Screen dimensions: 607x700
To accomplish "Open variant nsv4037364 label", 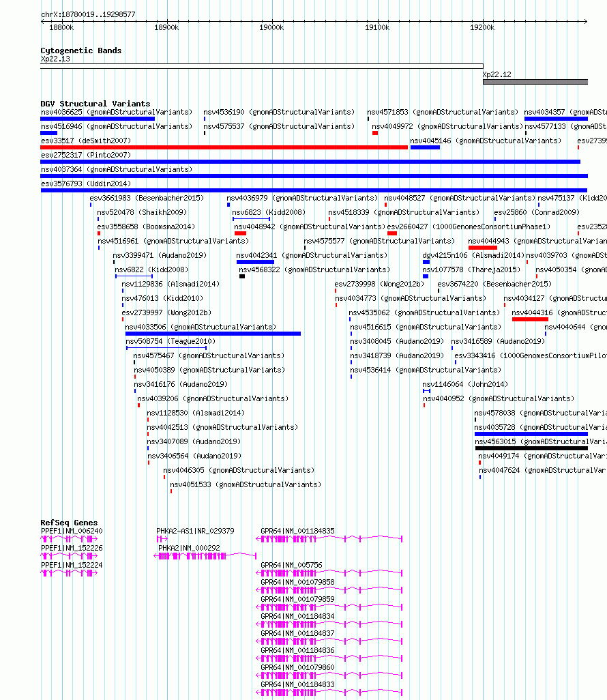I will coord(117,169).
